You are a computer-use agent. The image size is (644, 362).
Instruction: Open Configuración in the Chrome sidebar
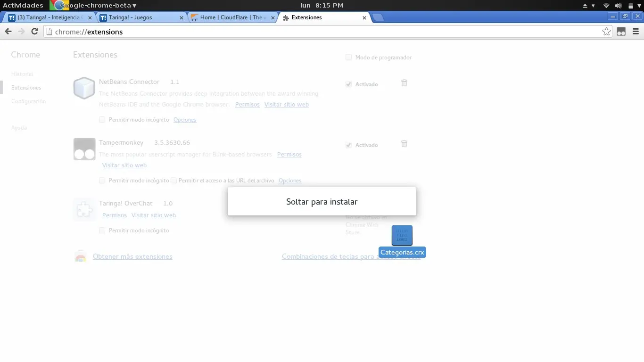(x=29, y=101)
